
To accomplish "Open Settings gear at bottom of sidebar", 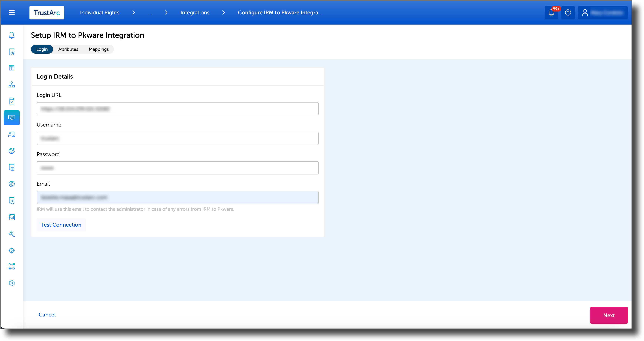I will pos(12,283).
